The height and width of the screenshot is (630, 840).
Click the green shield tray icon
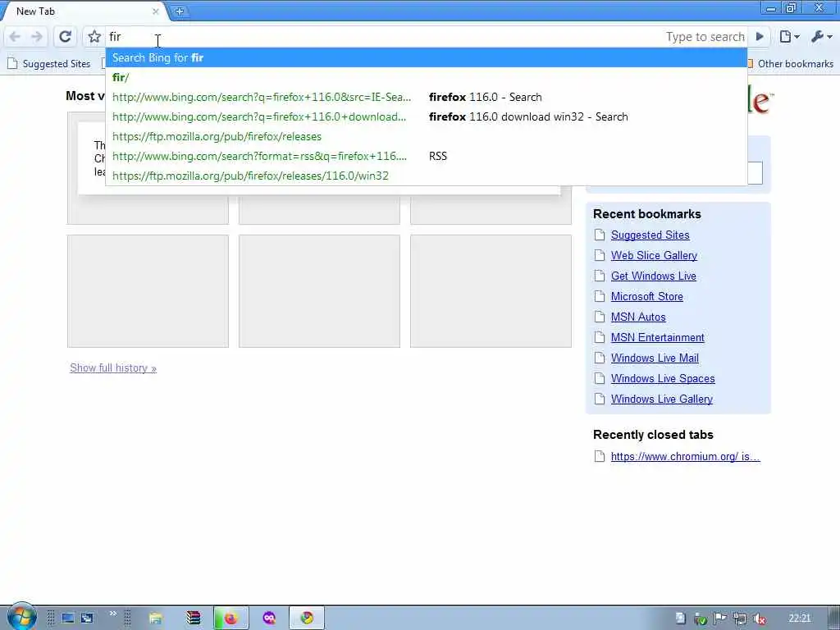700,619
